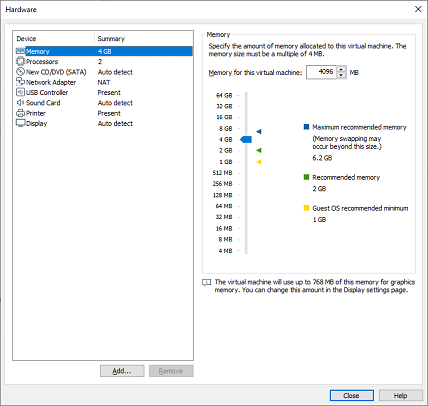Decrease memory with the down spinner arrow

point(341,75)
